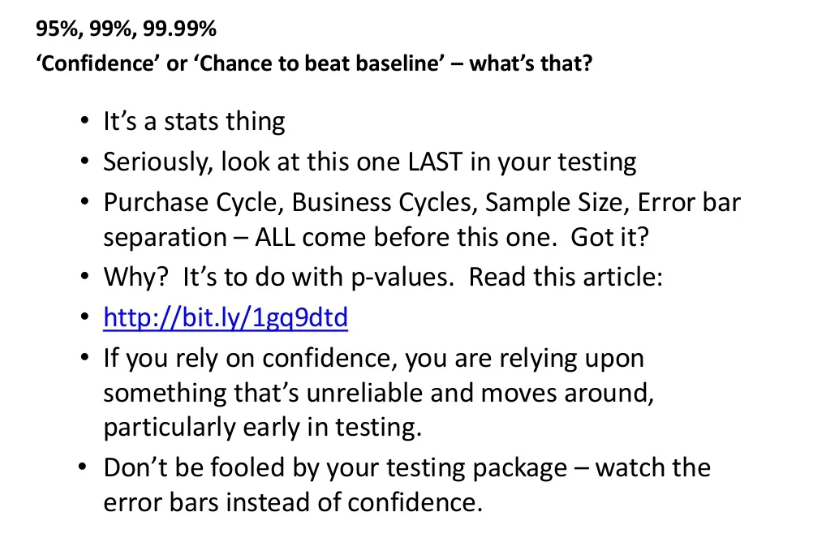Image resolution: width=820 pixels, height=548 pixels.
Task: Click the 'Purchase Cycle, Business Cycles' line
Action: click(422, 202)
